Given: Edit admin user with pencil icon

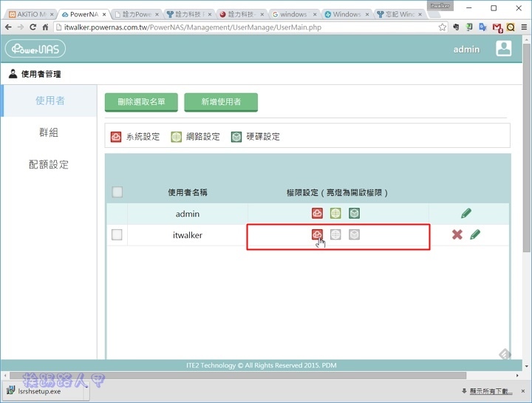Looking at the screenshot, I should pyautogui.click(x=466, y=214).
